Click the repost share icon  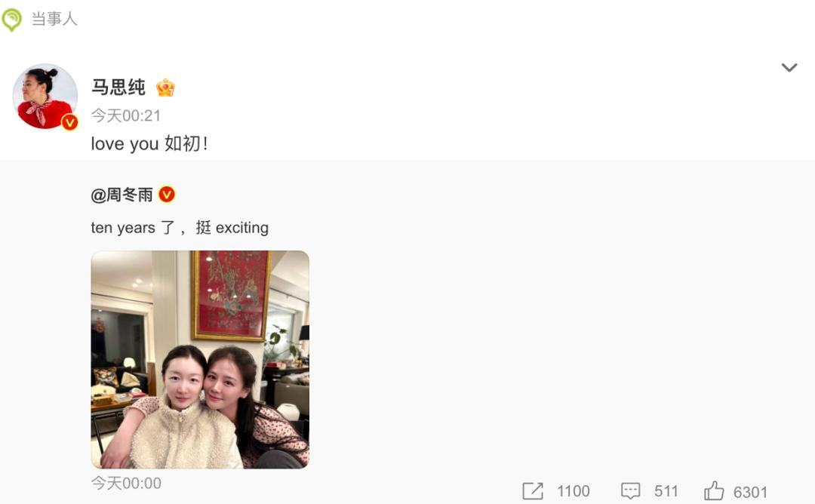coord(533,491)
